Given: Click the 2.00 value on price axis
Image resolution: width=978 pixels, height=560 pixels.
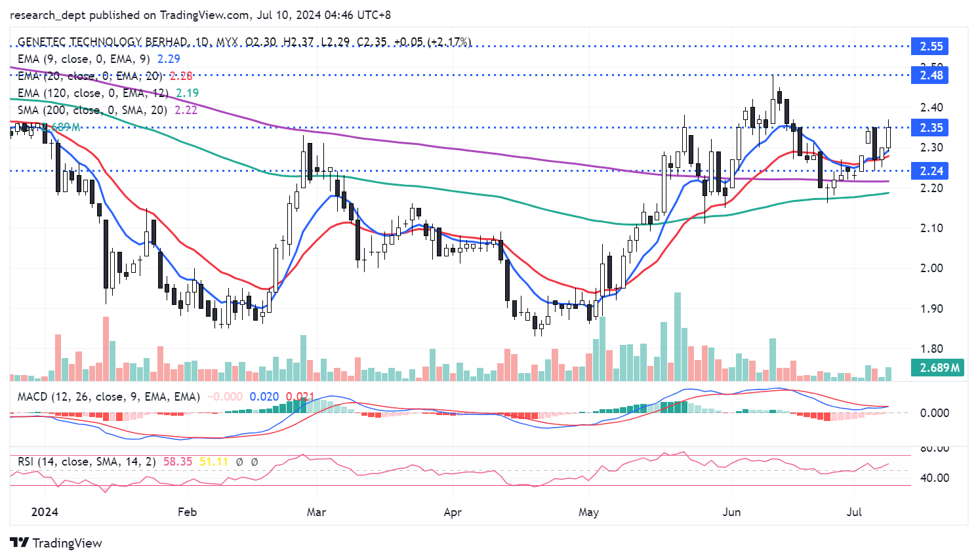Looking at the screenshot, I should click(x=931, y=268).
